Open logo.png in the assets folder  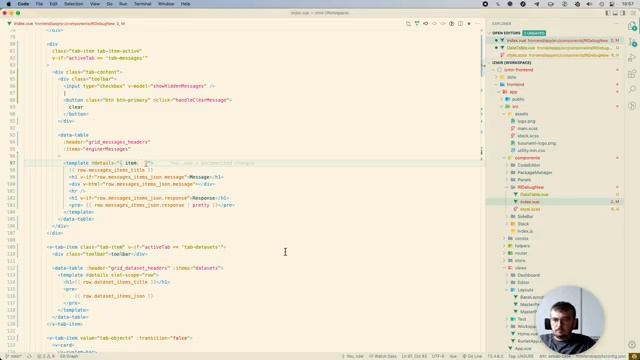coord(526,121)
